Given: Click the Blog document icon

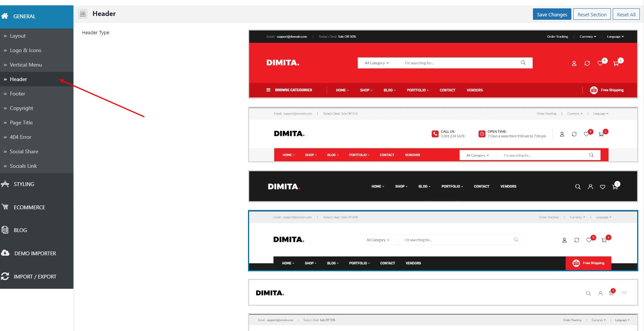Looking at the screenshot, I should click(x=5, y=230).
